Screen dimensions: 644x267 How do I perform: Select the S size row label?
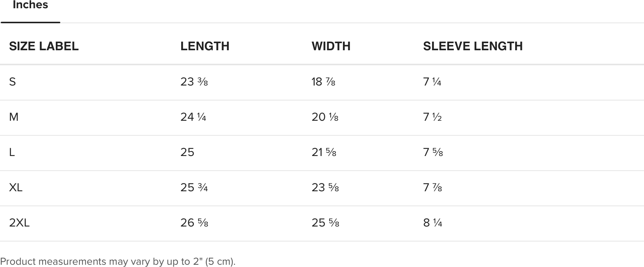12,82
